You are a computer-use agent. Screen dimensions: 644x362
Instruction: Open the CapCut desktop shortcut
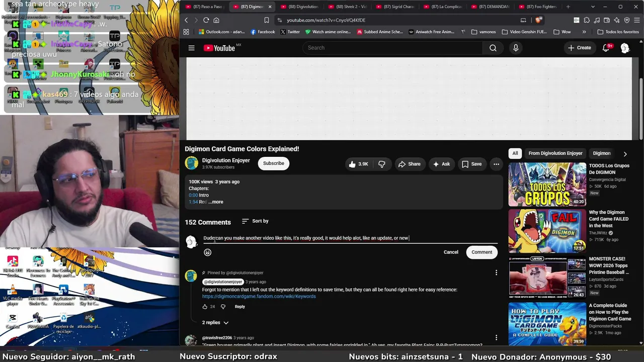tap(13, 321)
